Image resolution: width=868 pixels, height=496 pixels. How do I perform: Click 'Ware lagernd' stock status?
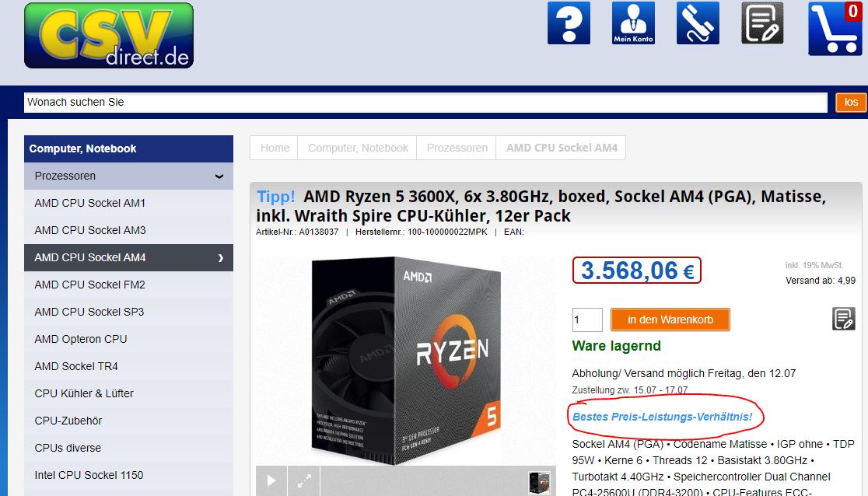(616, 346)
